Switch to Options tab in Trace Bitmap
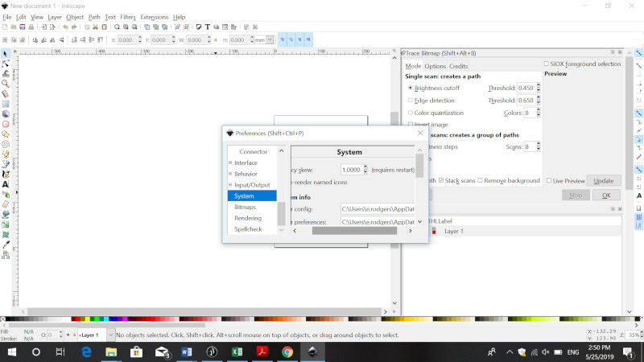Viewport: 644px width, 362px height. click(x=435, y=66)
